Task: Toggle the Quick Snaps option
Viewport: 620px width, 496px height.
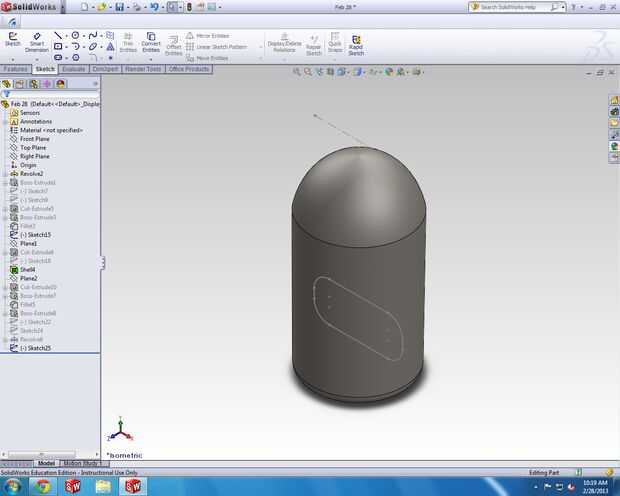Action: (x=335, y=43)
